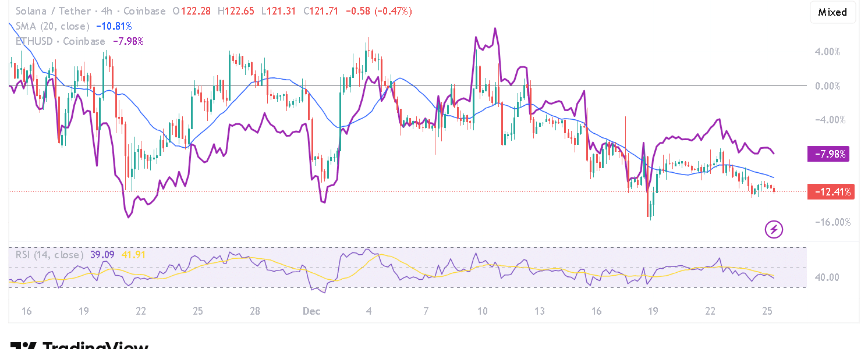Click the 4.00% price axis label
Viewport: 868px width, 349px height.
[x=827, y=52]
